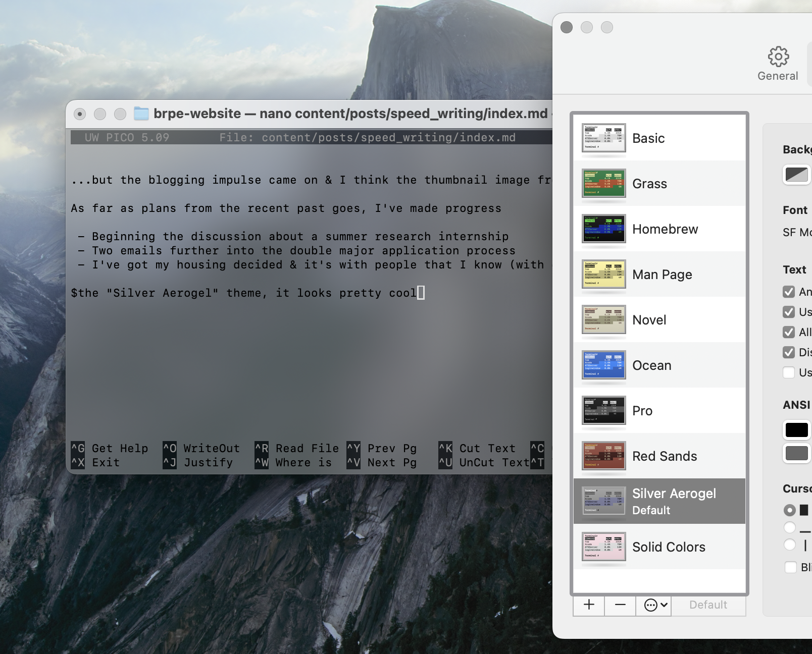Select the block cursor radio button
The width and height of the screenshot is (812, 654).
pyautogui.click(x=790, y=510)
